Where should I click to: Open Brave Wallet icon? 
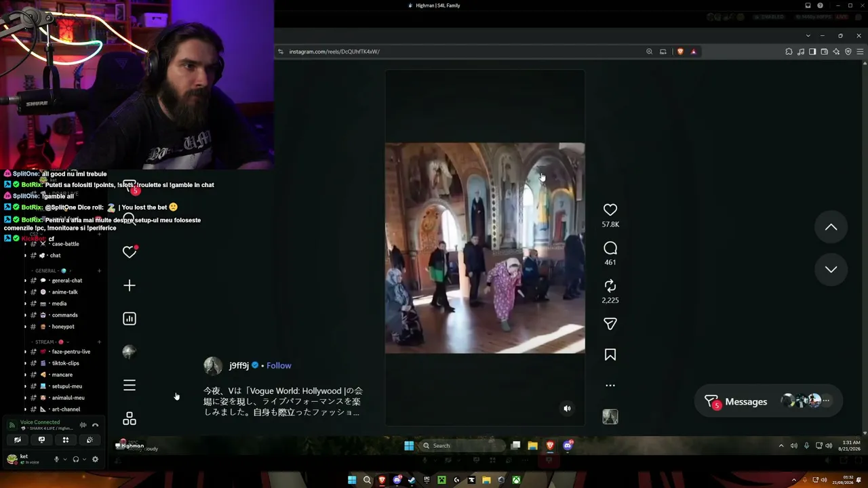pos(824,52)
